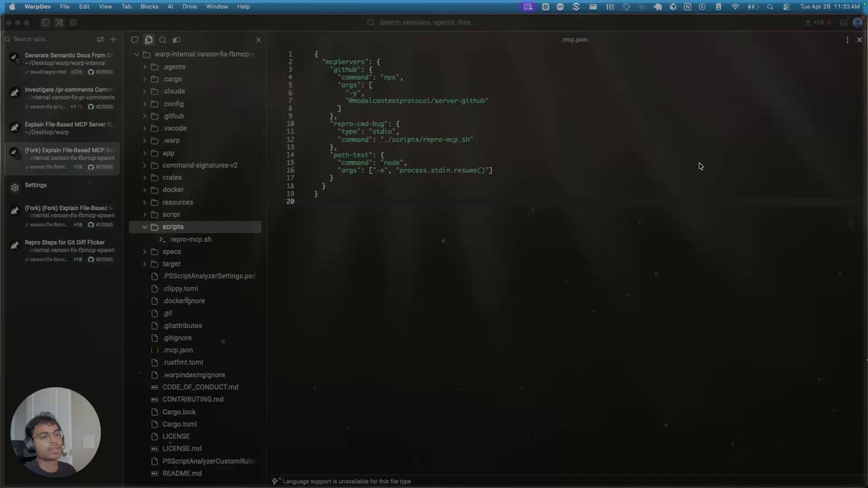Open the Apple menu
This screenshot has width=868, height=488.
12,6
